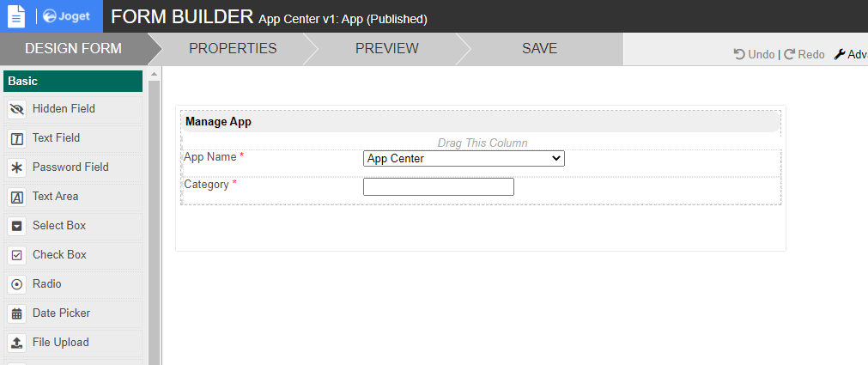
Task: Click into the Category text input
Action: click(x=438, y=186)
